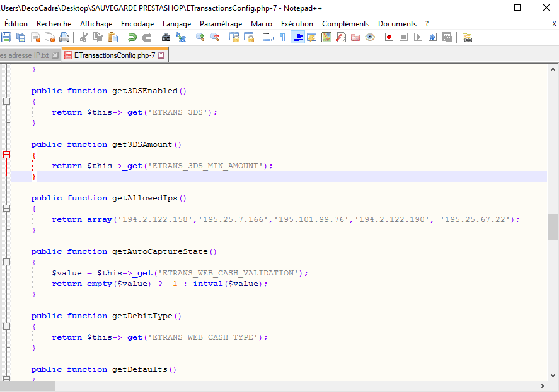The image size is (559, 392).
Task: Open the Édition menu
Action: point(16,24)
